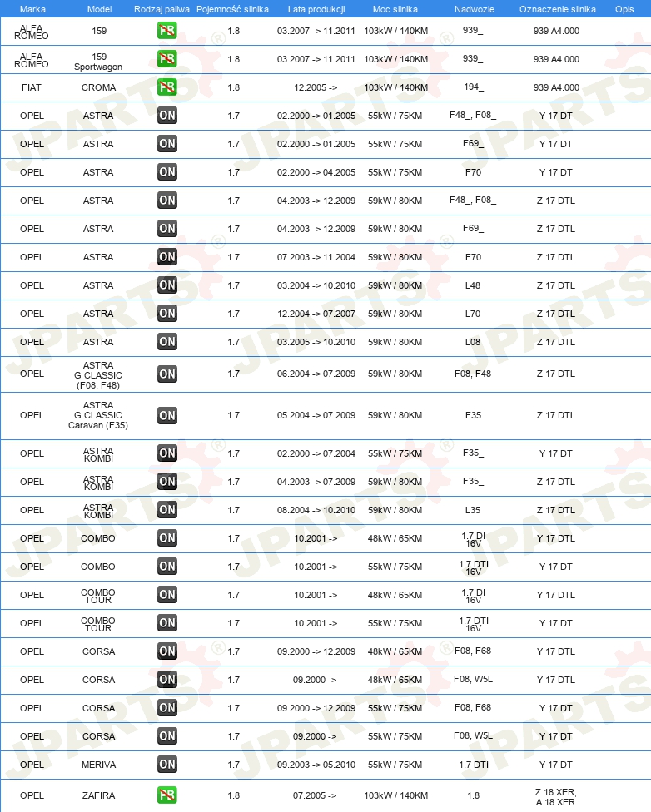Screen dimensions: 651x812
Task: Click the ON icon in Combo Tour 48kW / 65KM row
Action: pos(166,595)
